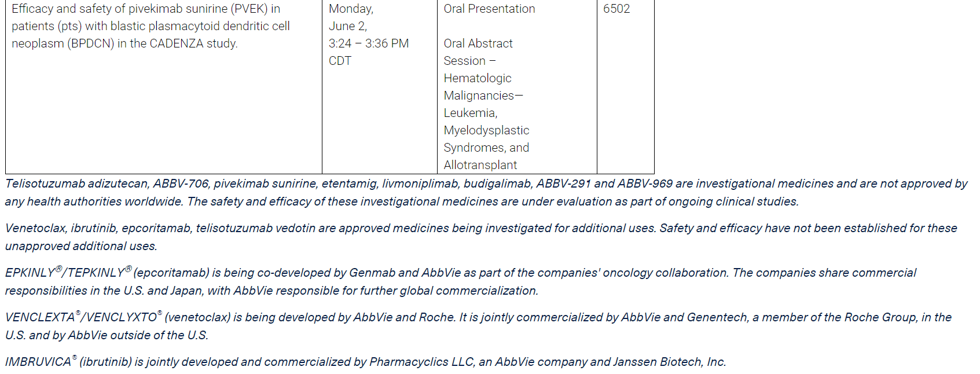Select the "Monday," date text in table
The height and width of the screenshot is (374, 980).
pyautogui.click(x=351, y=9)
